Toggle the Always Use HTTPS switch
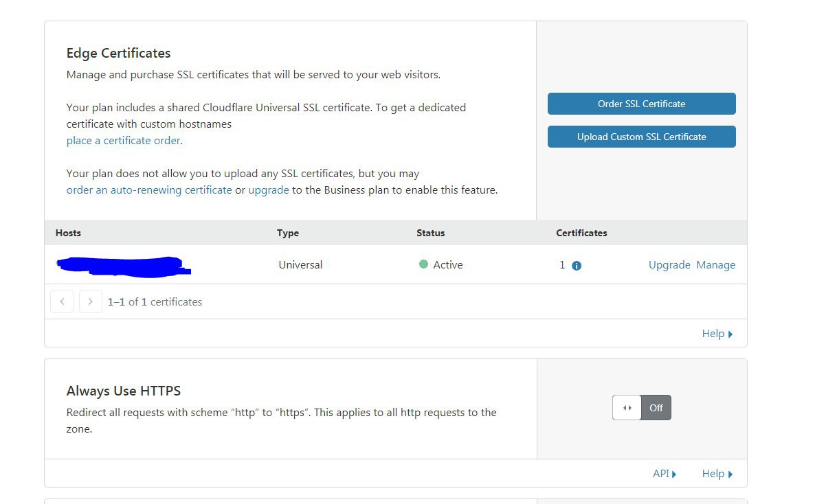This screenshot has width=837, height=504. (x=642, y=408)
